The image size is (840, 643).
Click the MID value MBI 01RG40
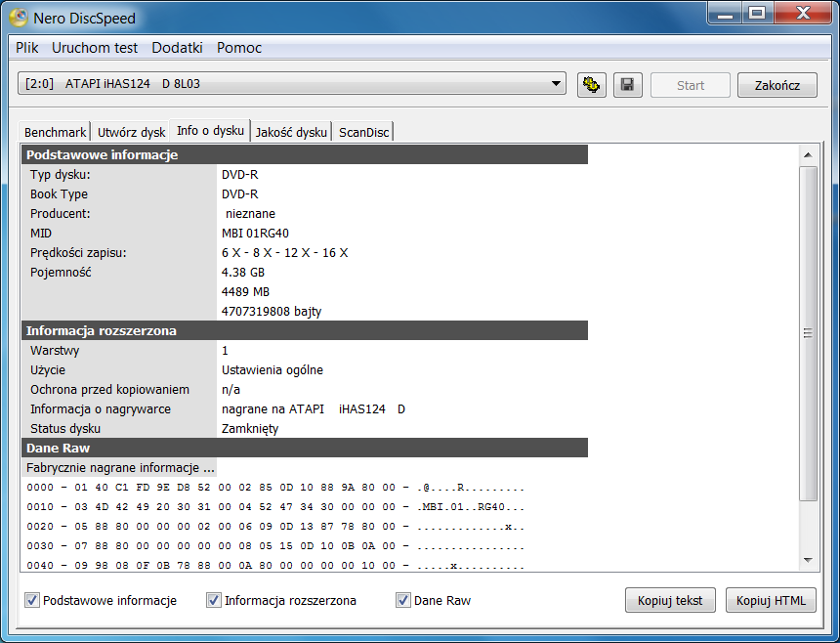click(255, 234)
